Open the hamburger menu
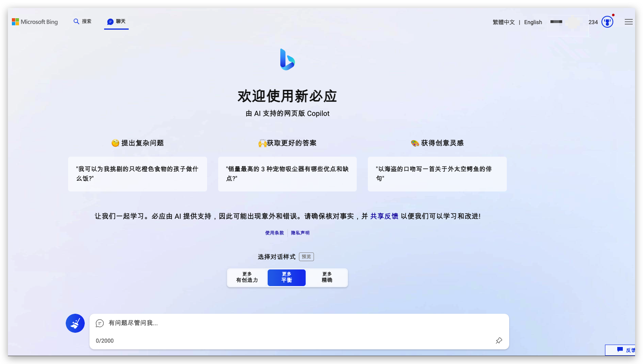The image size is (643, 364). click(629, 22)
